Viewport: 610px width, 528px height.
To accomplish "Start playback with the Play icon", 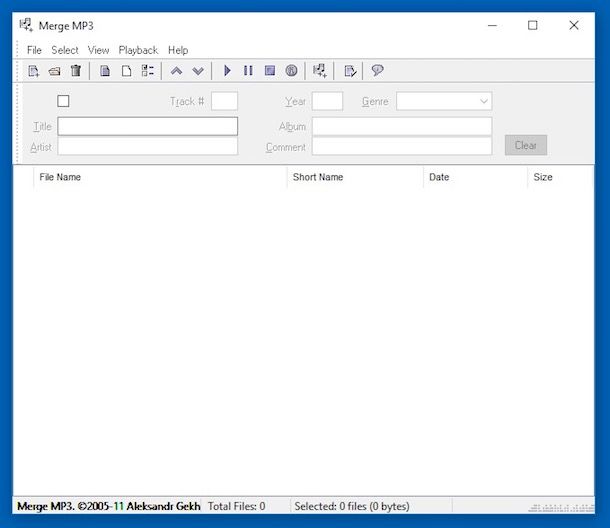I will click(227, 70).
